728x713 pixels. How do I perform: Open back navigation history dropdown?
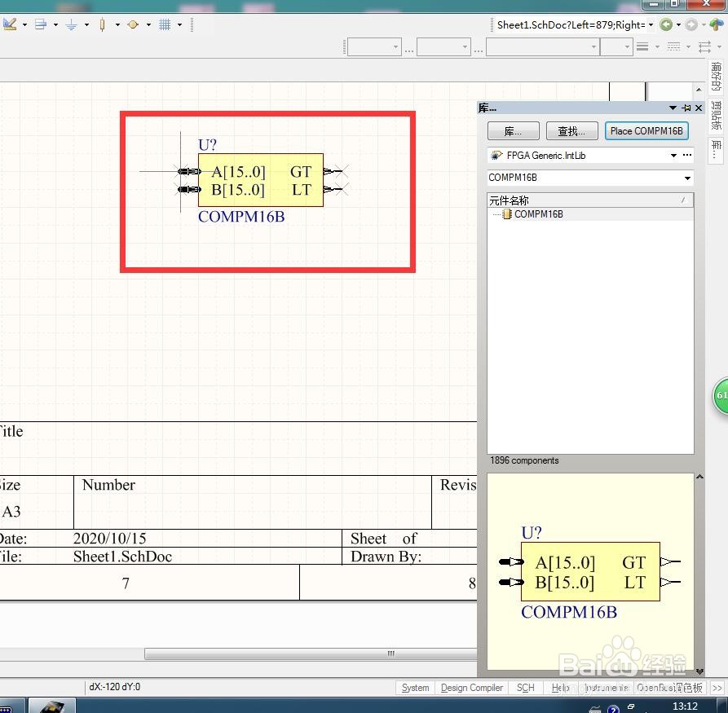[678, 24]
